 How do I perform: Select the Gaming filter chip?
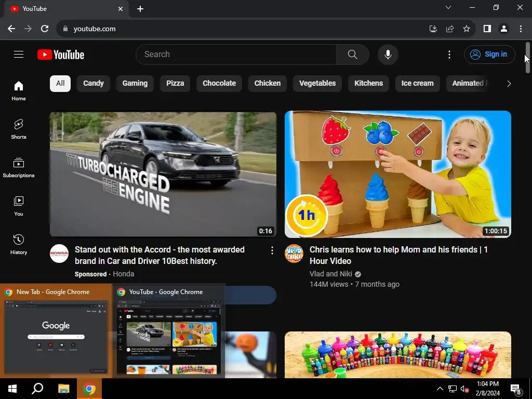tap(135, 84)
